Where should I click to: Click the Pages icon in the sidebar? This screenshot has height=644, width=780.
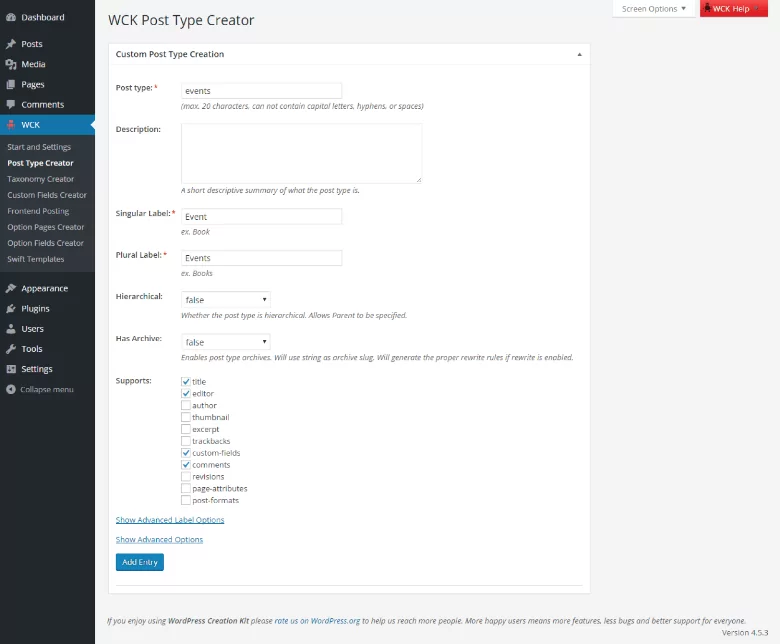pos(11,85)
